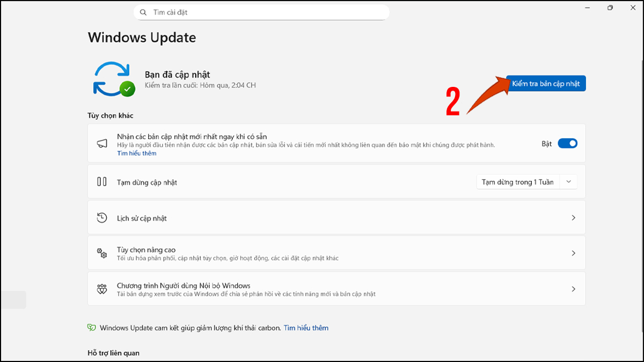
Task: Click the Windows Insider hearts icon
Action: pos(102,289)
